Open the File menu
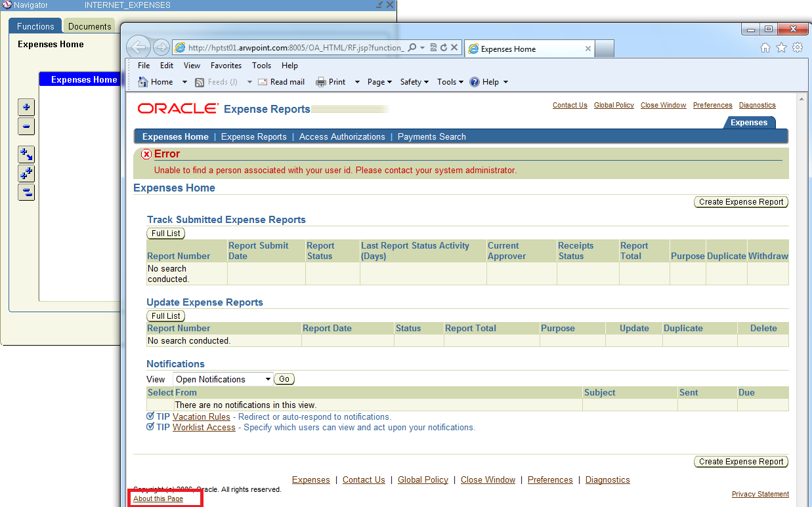The width and height of the screenshot is (812, 507). coord(144,66)
